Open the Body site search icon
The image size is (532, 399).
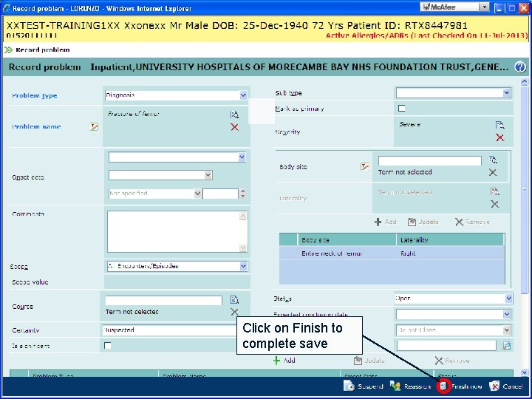click(x=494, y=160)
